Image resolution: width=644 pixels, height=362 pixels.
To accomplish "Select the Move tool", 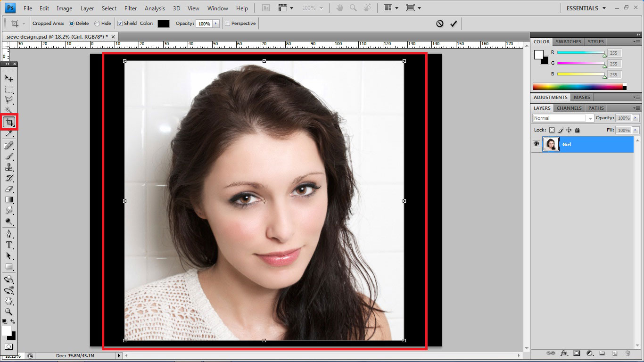I will 9,78.
